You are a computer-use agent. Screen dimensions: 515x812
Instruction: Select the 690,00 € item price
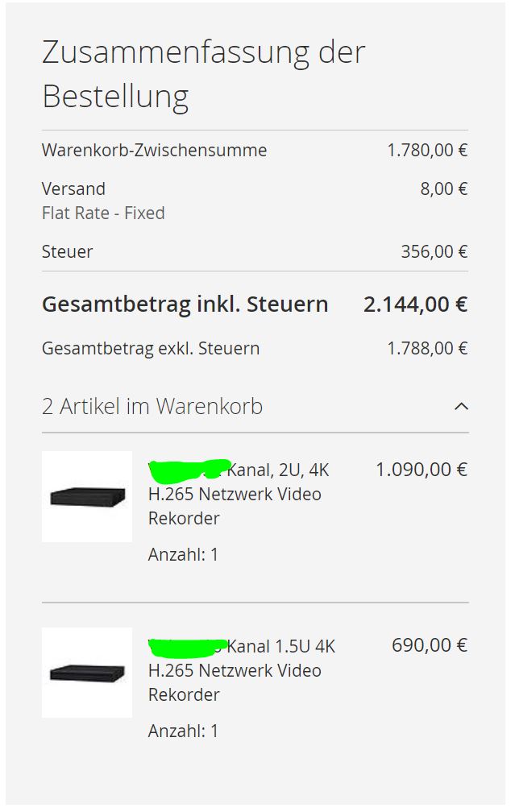click(x=429, y=645)
